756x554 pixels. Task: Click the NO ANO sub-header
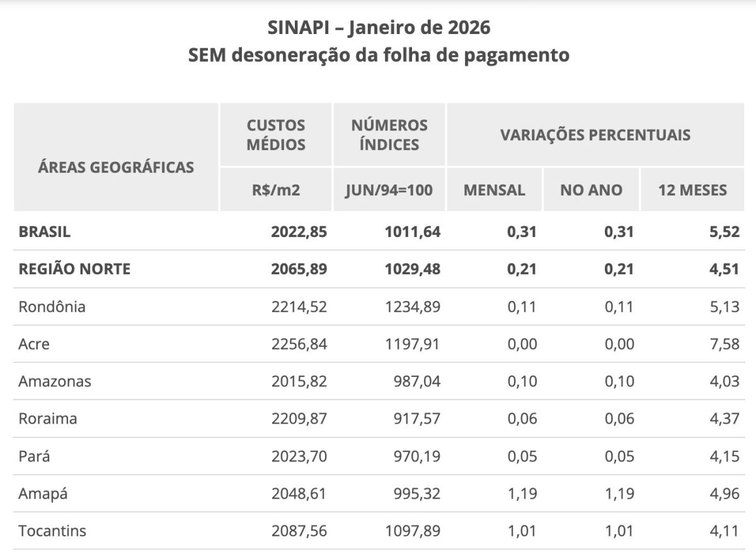(x=591, y=190)
